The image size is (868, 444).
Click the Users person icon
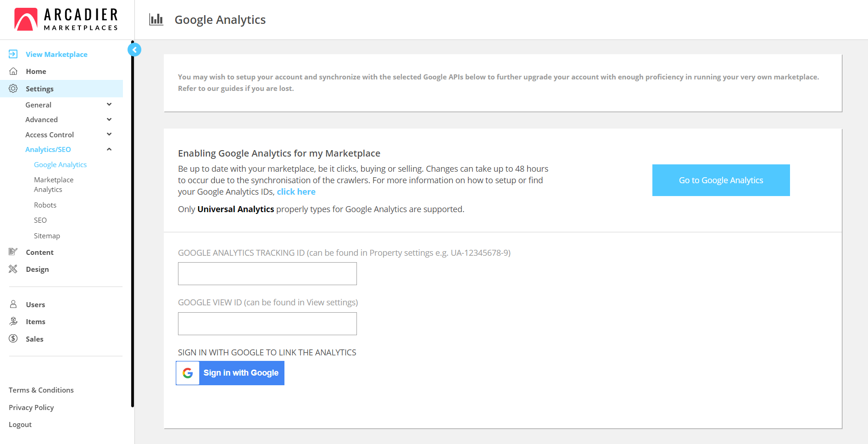pyautogui.click(x=13, y=304)
